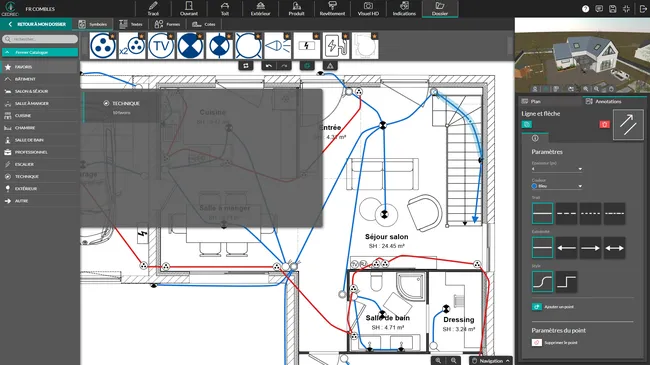This screenshot has width=650, height=365.
Task: Select the TV outlet symbol
Action: pos(161,46)
